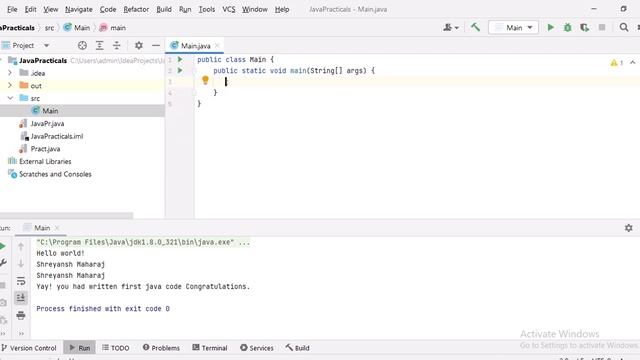Print Run console output icon
Image resolution: width=640 pixels, height=360 pixels.
[21, 315]
